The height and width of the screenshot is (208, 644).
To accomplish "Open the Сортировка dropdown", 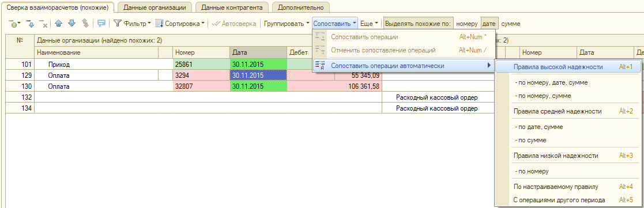I will [x=180, y=24].
